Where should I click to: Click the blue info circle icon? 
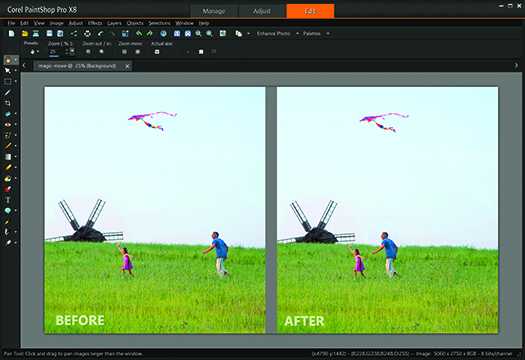coord(163,33)
